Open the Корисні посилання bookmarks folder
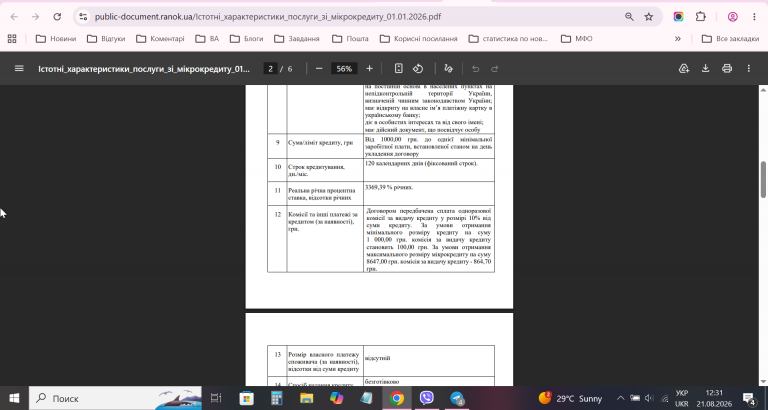 tap(419, 39)
